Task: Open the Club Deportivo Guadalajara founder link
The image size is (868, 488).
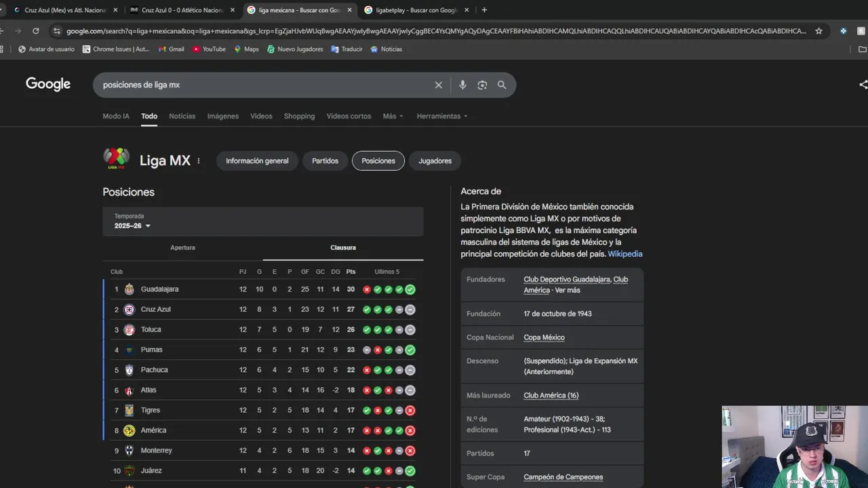Action: (567, 279)
